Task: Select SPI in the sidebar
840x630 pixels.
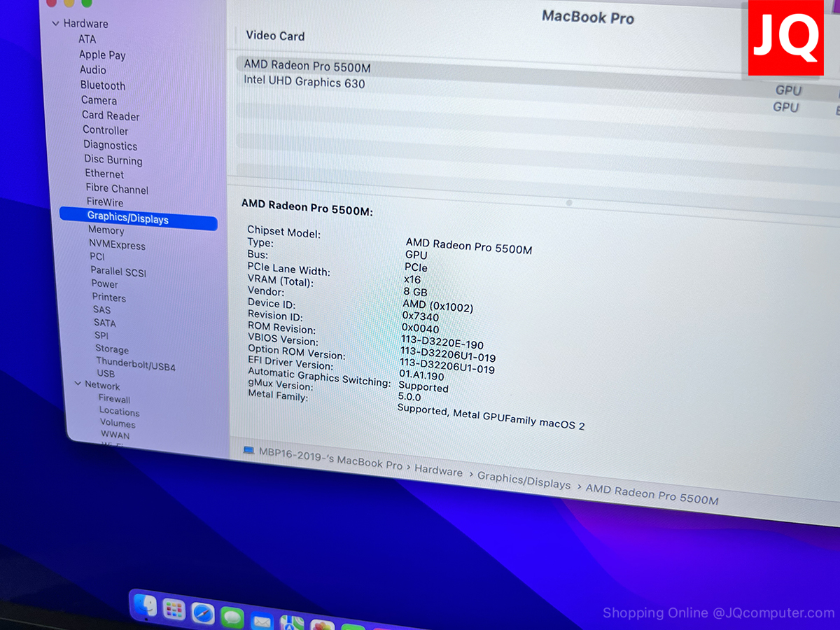Action: click(101, 335)
